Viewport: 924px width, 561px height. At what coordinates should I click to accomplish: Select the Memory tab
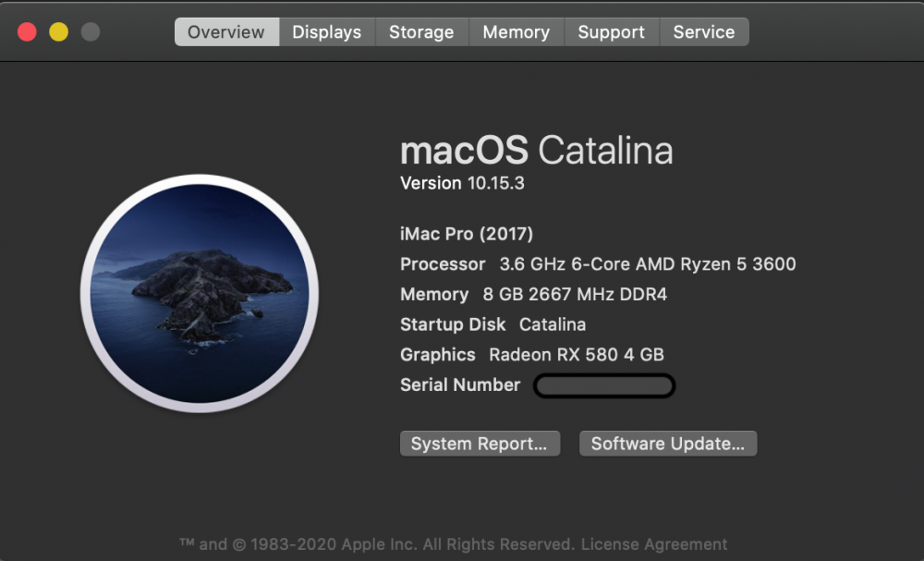[517, 31]
